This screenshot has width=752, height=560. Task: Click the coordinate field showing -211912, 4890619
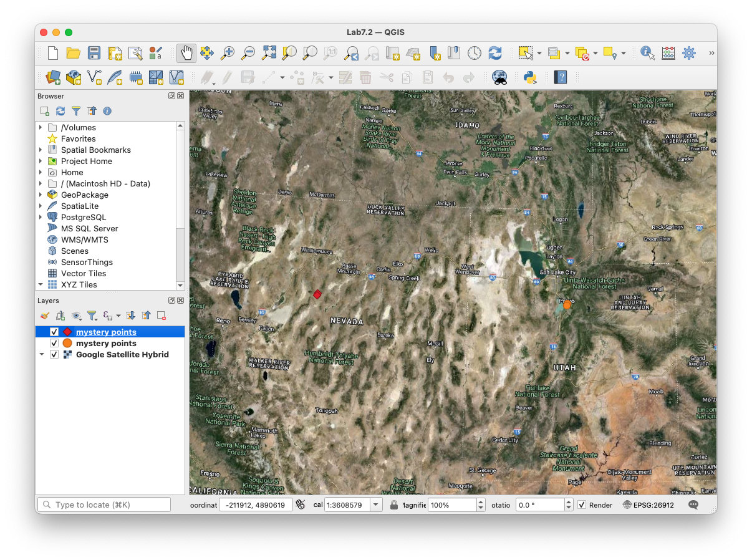[x=256, y=505]
